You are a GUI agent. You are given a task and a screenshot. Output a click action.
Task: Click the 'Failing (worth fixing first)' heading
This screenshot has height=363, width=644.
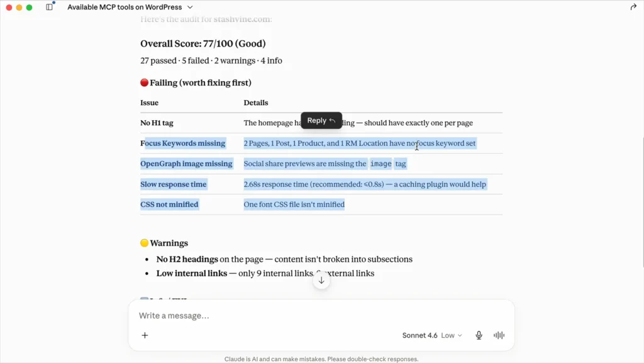196,82
